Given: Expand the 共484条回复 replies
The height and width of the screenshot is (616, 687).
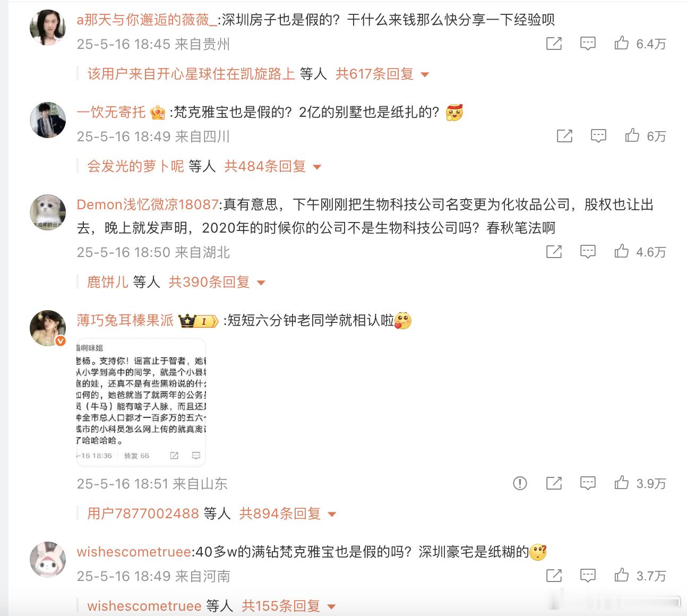Looking at the screenshot, I should pyautogui.click(x=273, y=166).
